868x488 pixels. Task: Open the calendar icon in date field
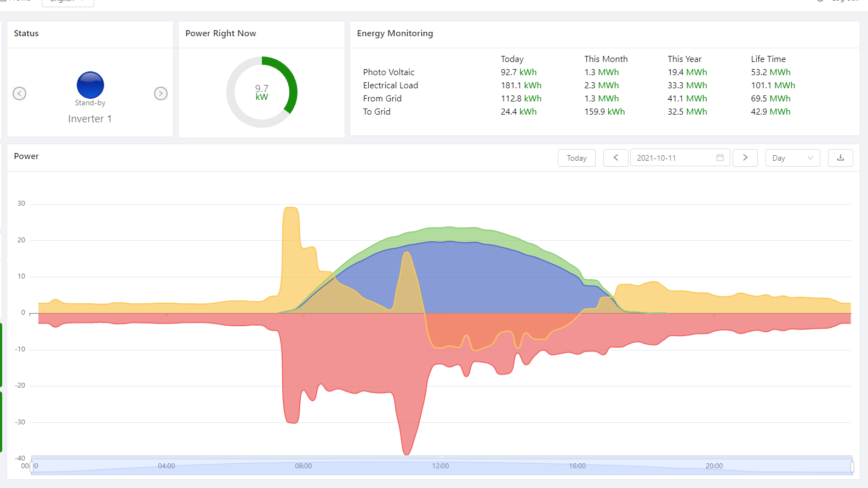pyautogui.click(x=720, y=158)
